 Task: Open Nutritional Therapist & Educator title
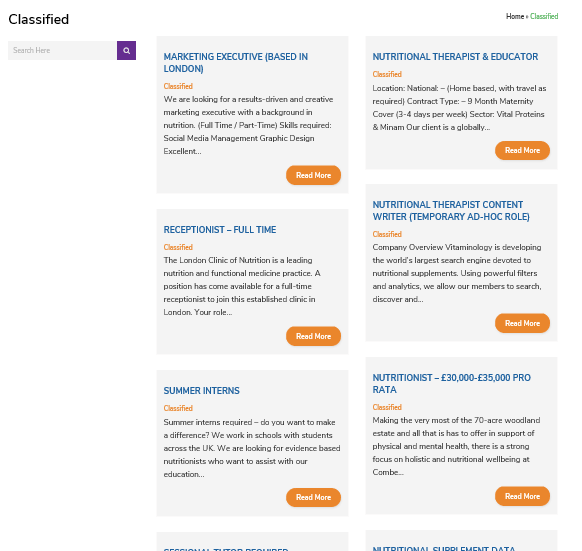[x=455, y=57]
